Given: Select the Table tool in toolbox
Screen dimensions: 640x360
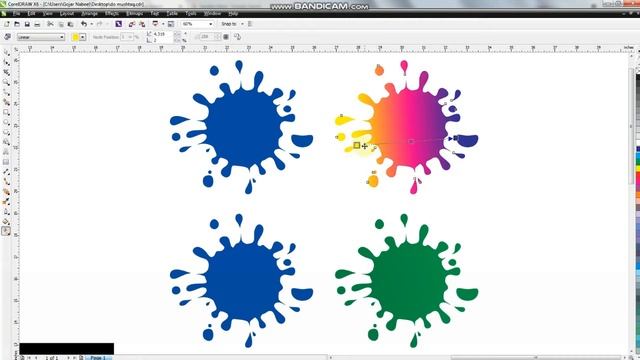Looking at the screenshot, I should [x=6, y=162].
